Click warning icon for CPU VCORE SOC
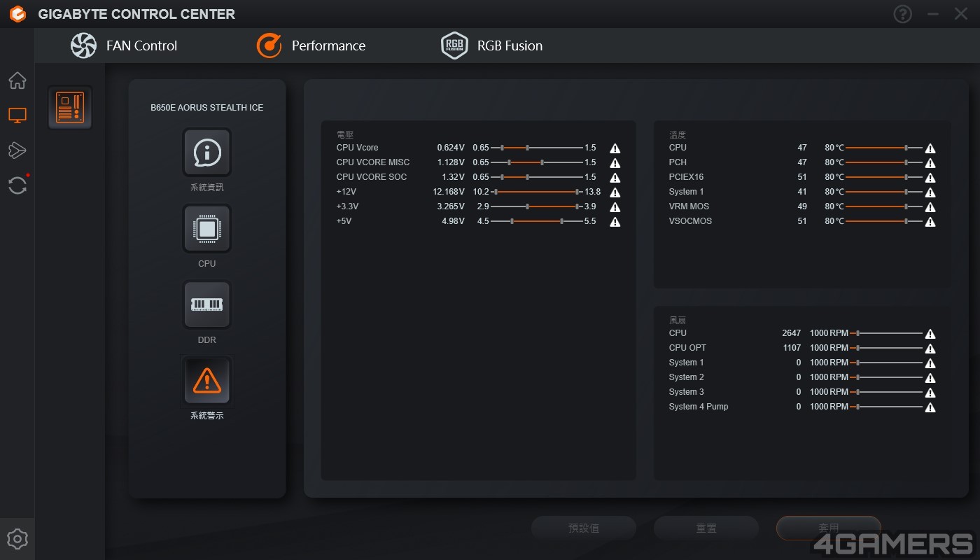This screenshot has height=560, width=980. pos(615,178)
